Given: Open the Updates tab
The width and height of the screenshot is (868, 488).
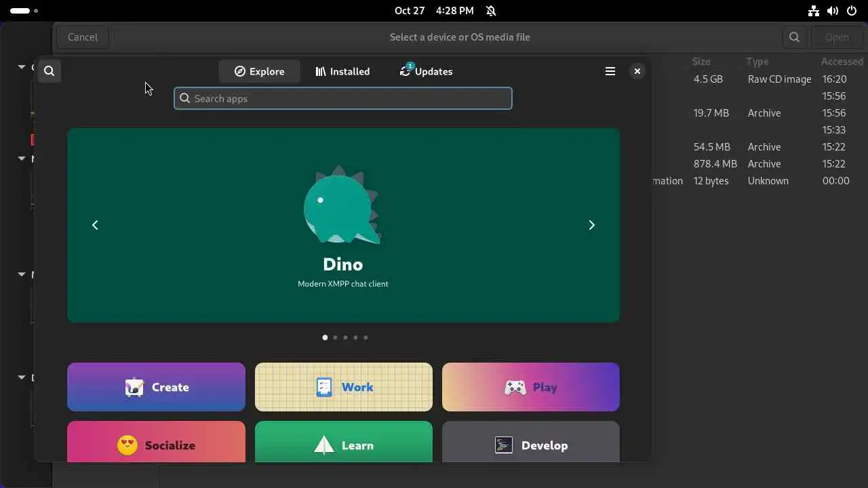Looking at the screenshot, I should pos(426,71).
